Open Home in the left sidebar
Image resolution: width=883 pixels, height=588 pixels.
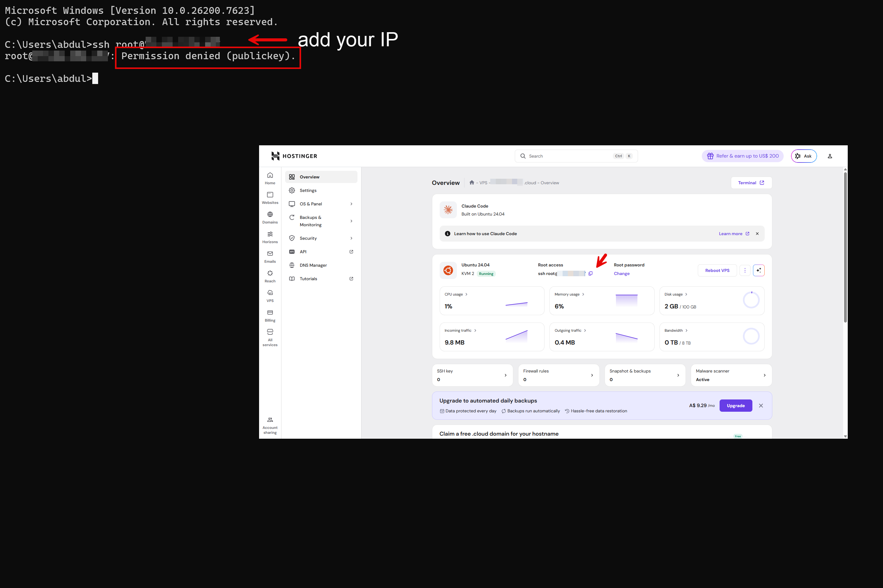point(270,178)
